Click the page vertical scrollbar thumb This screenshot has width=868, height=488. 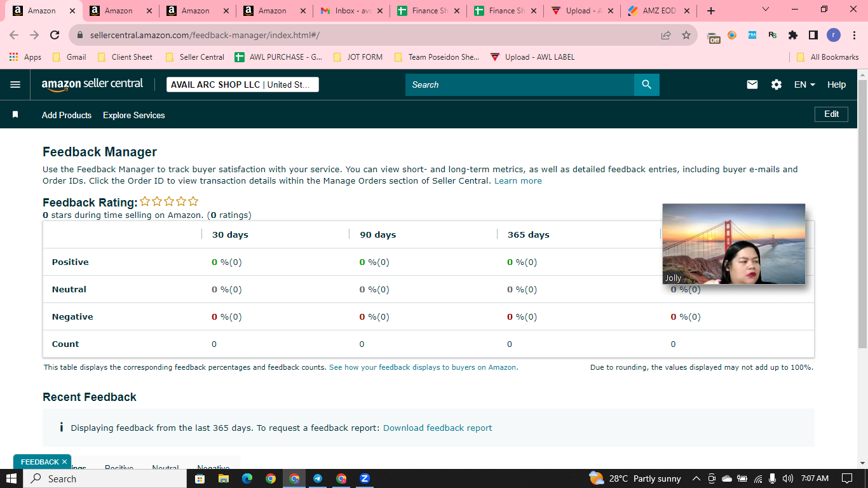point(862,213)
